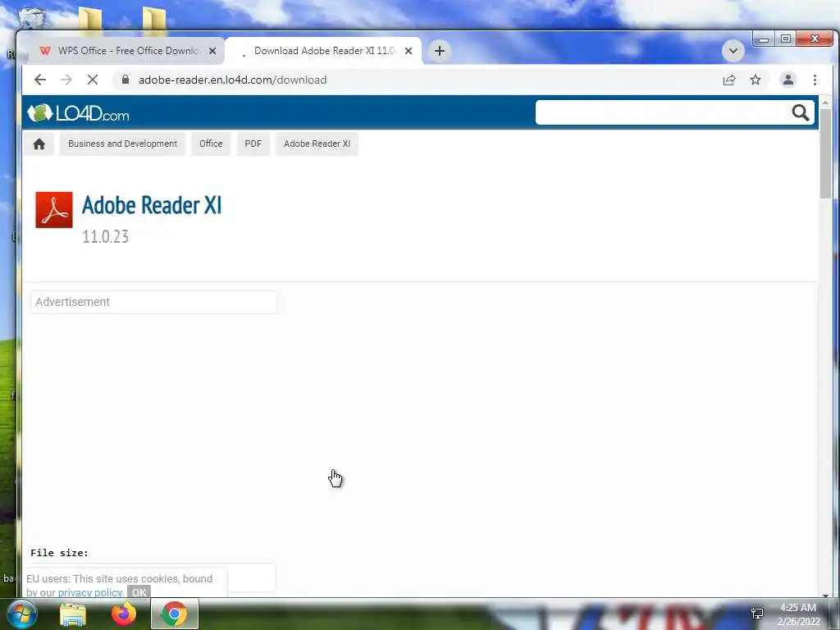The image size is (840, 630).
Task: Open the Chrome three-dot menu
Action: coord(815,80)
